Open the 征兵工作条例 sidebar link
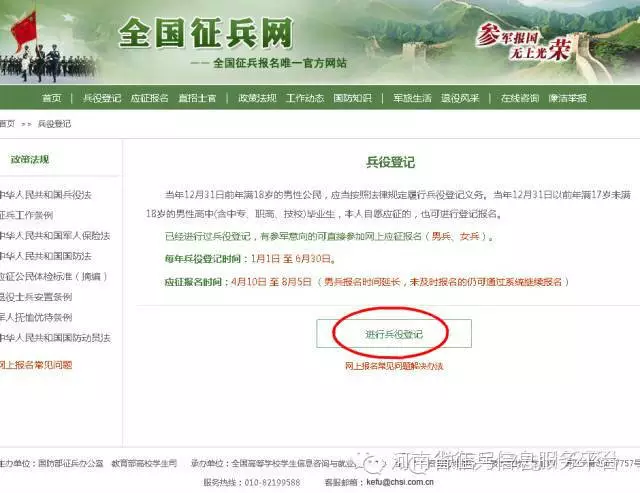Viewport: 640px width, 493px height. coord(27,215)
